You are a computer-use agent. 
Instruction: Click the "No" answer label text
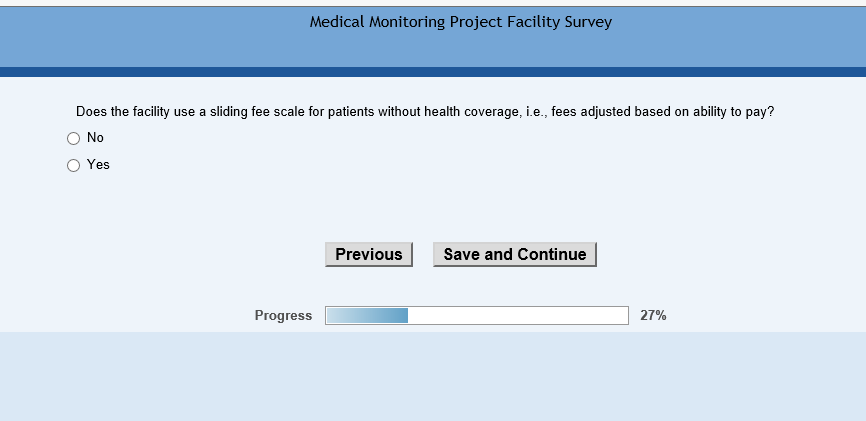tap(95, 138)
